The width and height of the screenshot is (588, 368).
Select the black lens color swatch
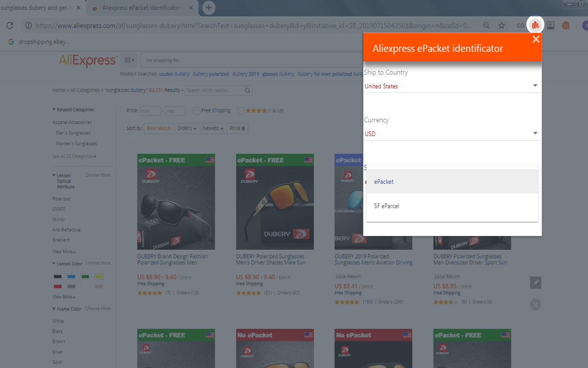(x=57, y=276)
